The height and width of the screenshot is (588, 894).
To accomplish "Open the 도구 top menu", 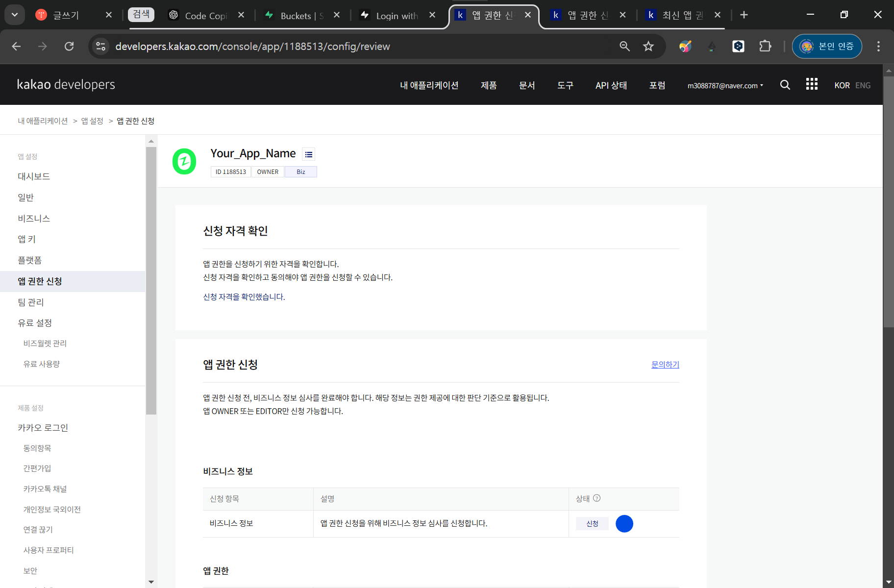I will click(565, 85).
